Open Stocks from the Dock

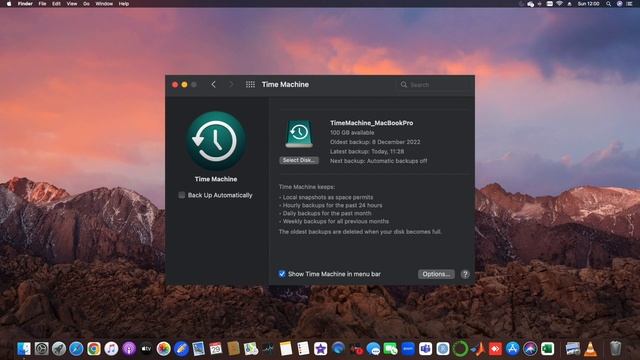coord(268,349)
